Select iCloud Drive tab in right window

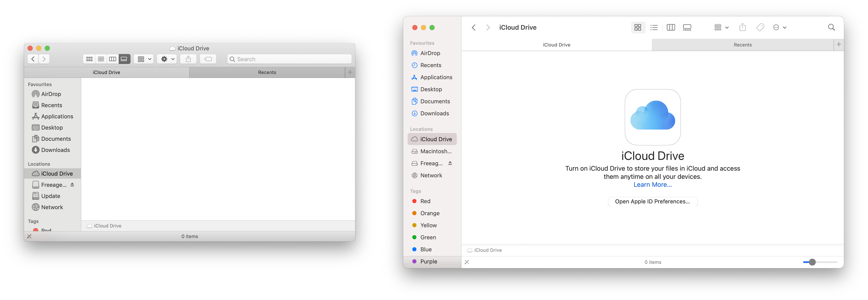(x=556, y=45)
